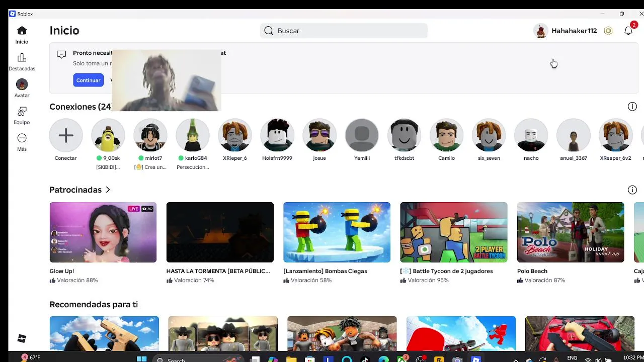This screenshot has width=644, height=362.
Task: Open the Bombas Ciegas game thumbnail
Action: click(x=337, y=232)
